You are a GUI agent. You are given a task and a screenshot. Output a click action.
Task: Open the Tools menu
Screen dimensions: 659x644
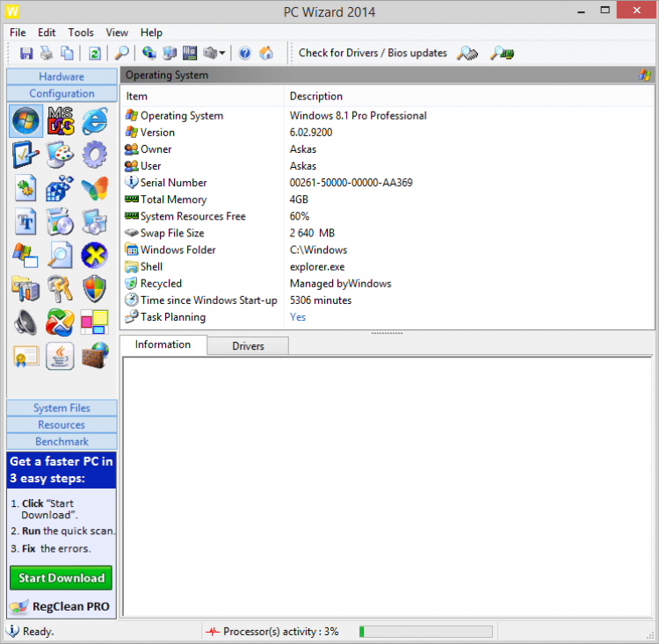click(x=81, y=33)
